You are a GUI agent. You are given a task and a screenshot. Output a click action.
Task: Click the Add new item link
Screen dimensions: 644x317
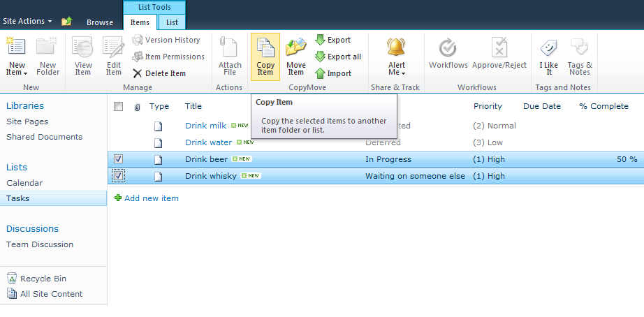tap(151, 198)
